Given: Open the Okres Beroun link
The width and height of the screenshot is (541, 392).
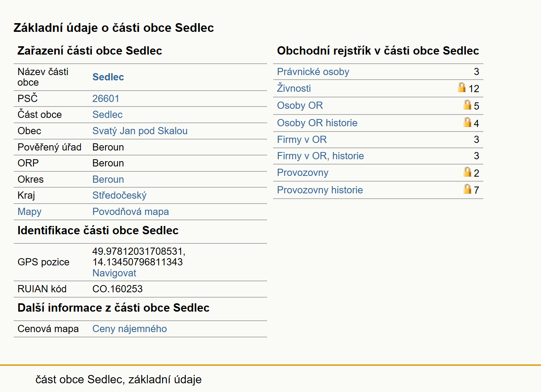Looking at the screenshot, I should pos(108,179).
